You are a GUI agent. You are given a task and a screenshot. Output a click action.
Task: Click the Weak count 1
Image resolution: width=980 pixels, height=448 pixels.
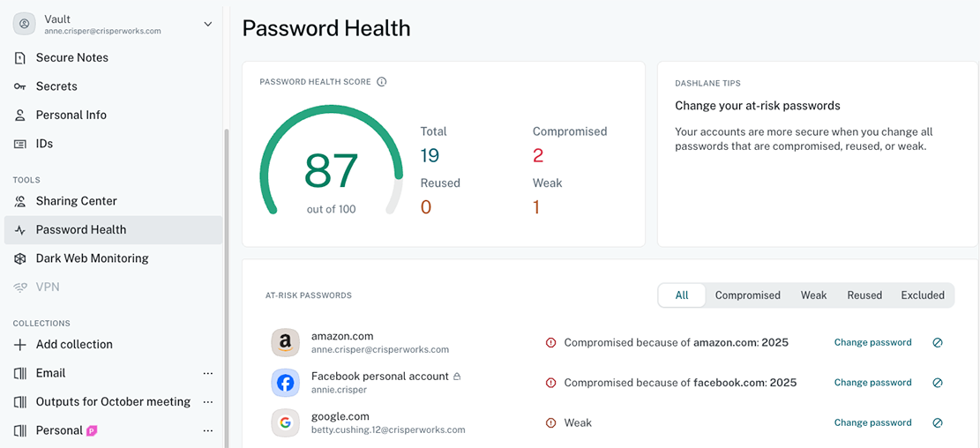click(536, 207)
